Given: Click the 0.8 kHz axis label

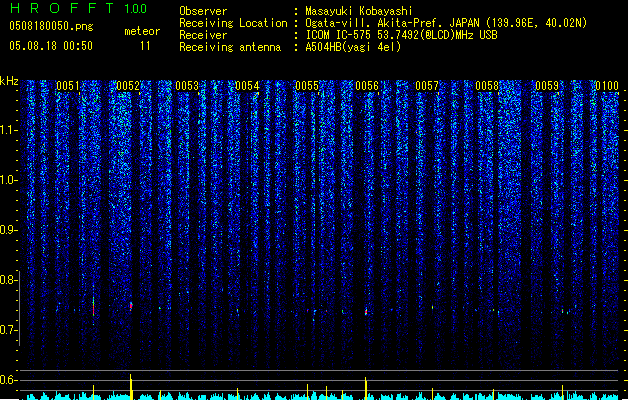Looking at the screenshot, I should click(9, 280).
